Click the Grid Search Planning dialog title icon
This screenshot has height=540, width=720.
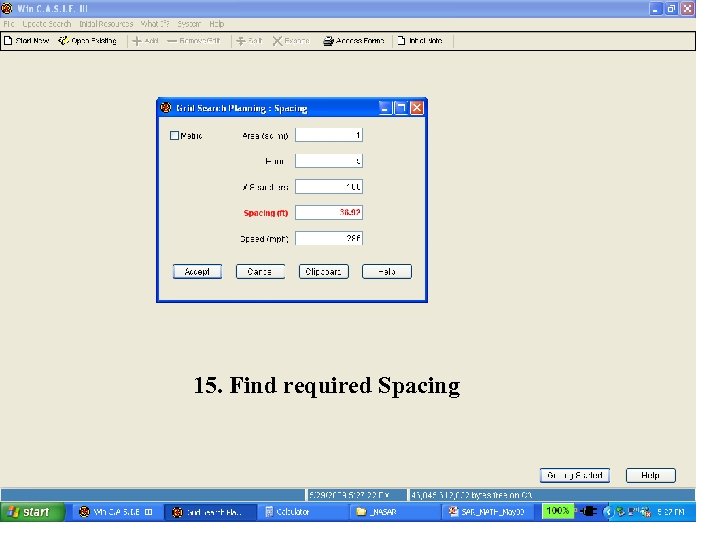pos(165,107)
